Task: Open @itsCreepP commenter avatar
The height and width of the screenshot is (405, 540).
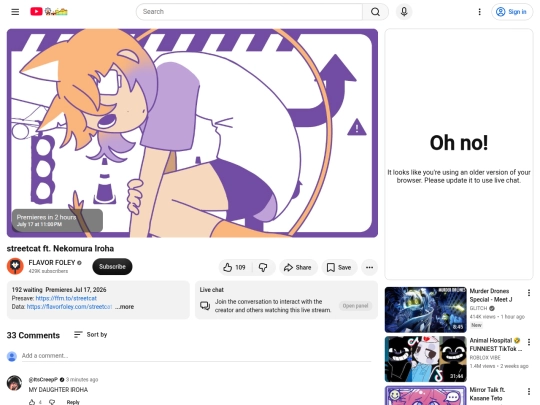Action: [x=14, y=383]
